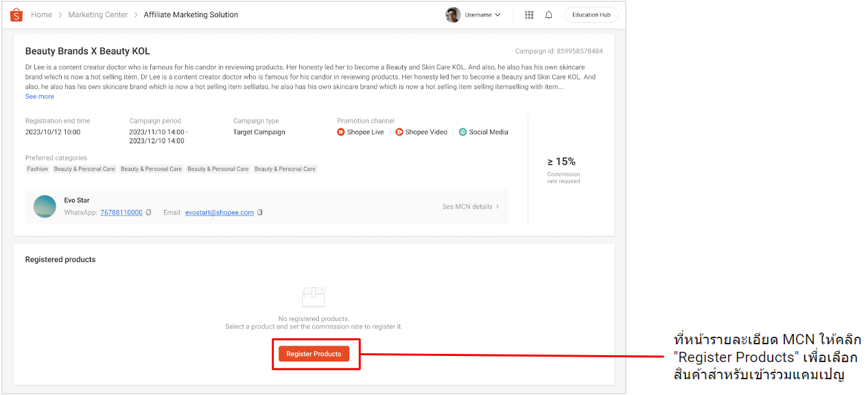Open notifications via the bell icon

[x=548, y=14]
